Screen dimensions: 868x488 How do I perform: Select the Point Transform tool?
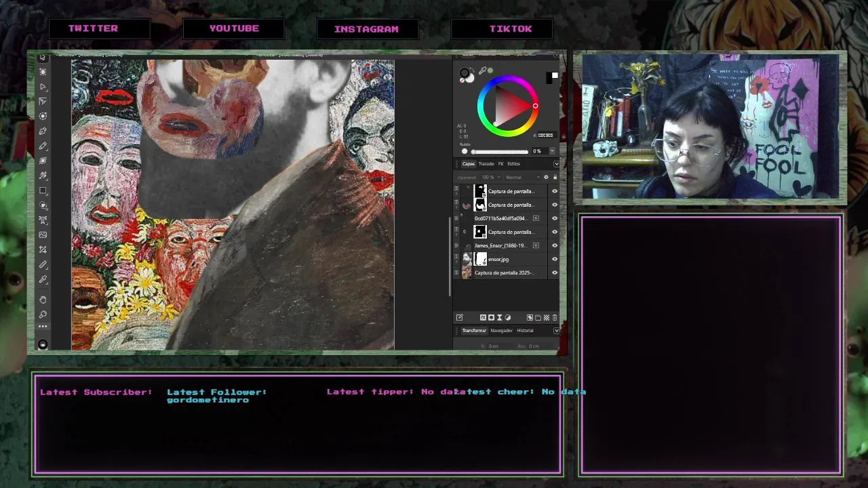43,102
